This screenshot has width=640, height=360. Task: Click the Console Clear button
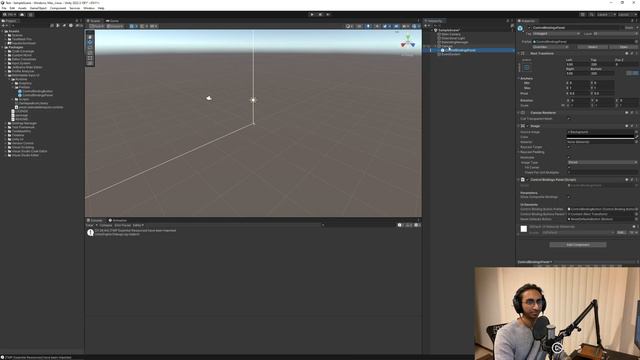(89, 225)
